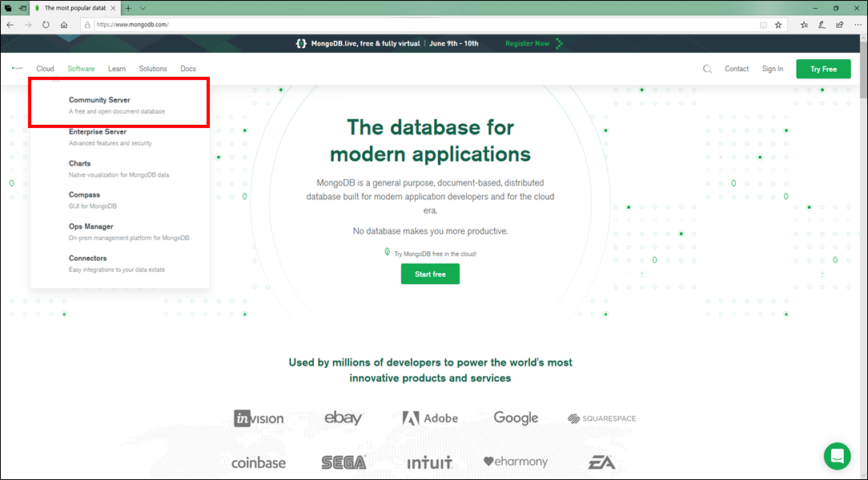This screenshot has width=868, height=480.
Task: Open the Favorites hub icon
Action: [x=804, y=25]
